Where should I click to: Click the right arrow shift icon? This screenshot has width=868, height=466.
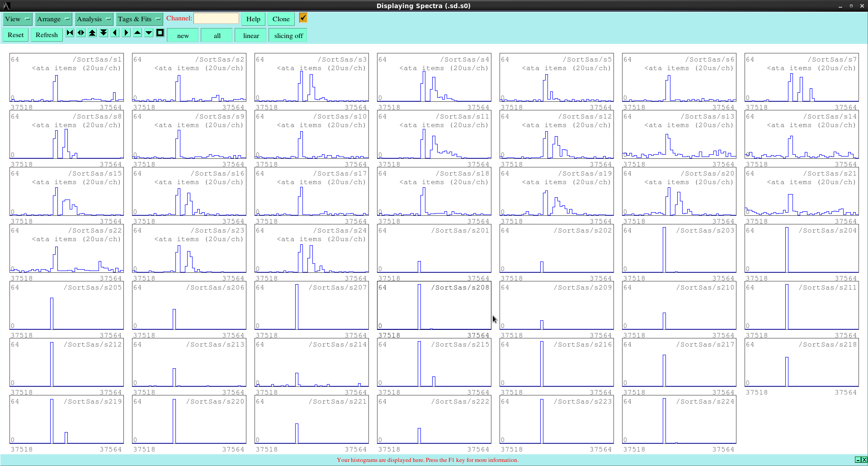(x=126, y=33)
